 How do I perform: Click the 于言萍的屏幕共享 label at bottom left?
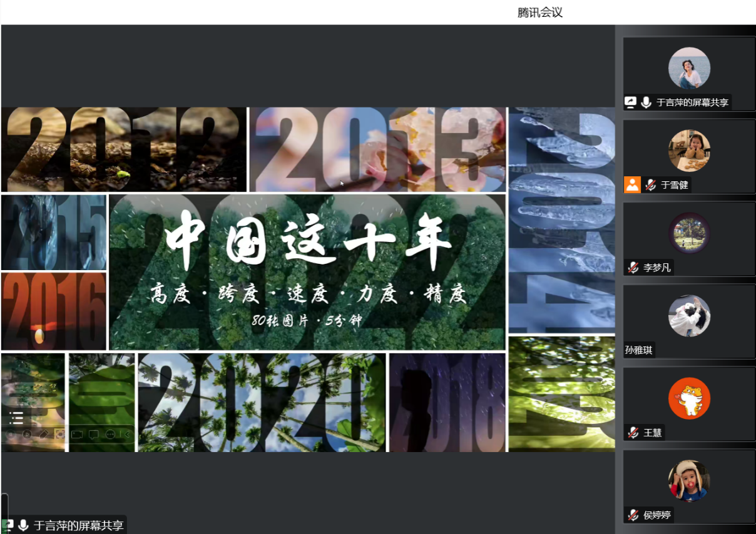coord(79,526)
